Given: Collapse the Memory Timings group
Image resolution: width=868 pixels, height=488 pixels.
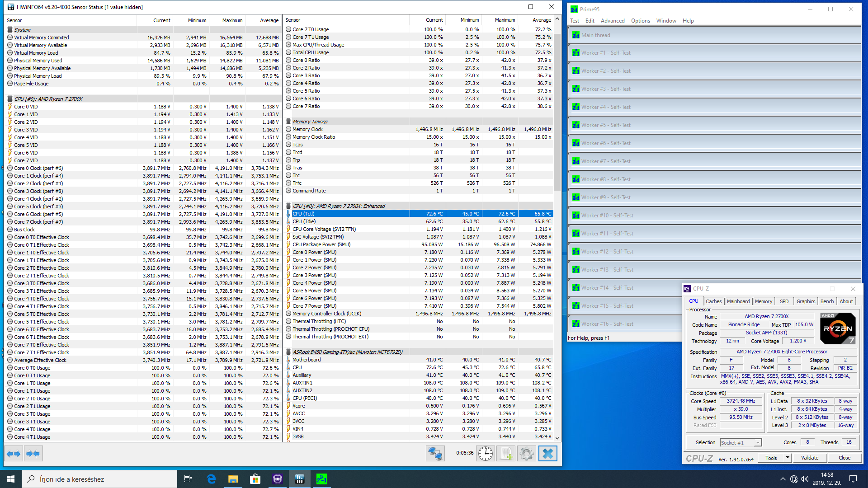Looking at the screenshot, I should (x=288, y=122).
